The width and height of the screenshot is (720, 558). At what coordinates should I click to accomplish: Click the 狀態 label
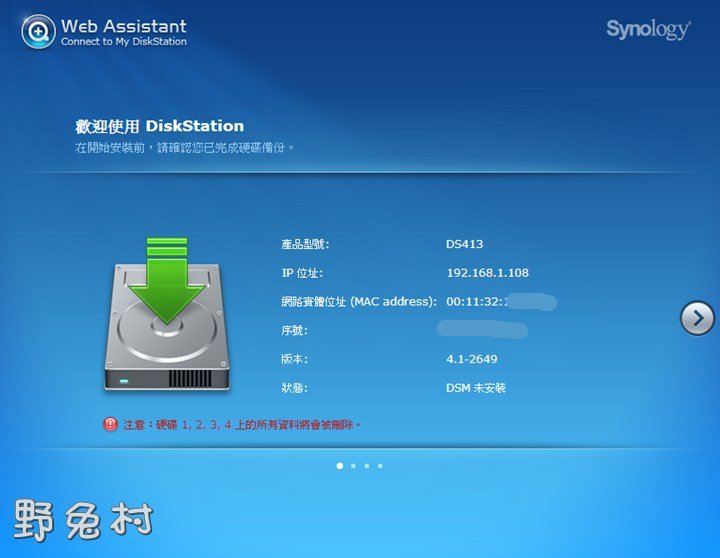click(294, 388)
